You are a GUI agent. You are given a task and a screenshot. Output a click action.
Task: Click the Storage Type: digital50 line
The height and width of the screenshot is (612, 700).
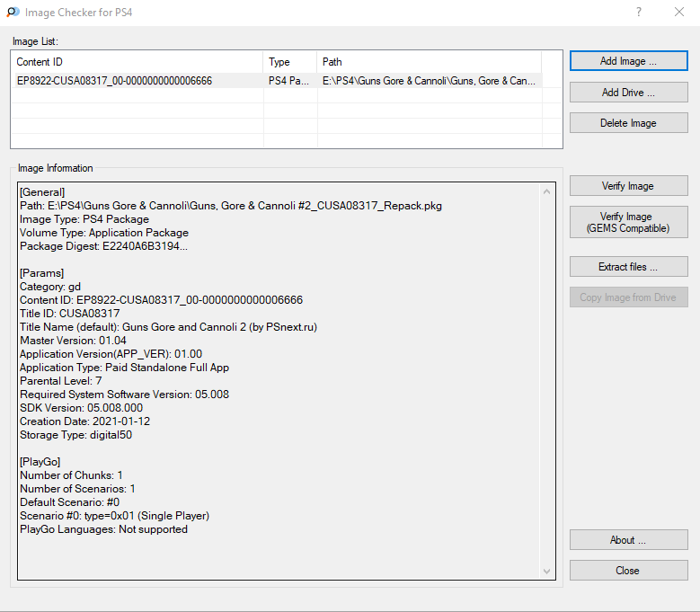coord(75,434)
